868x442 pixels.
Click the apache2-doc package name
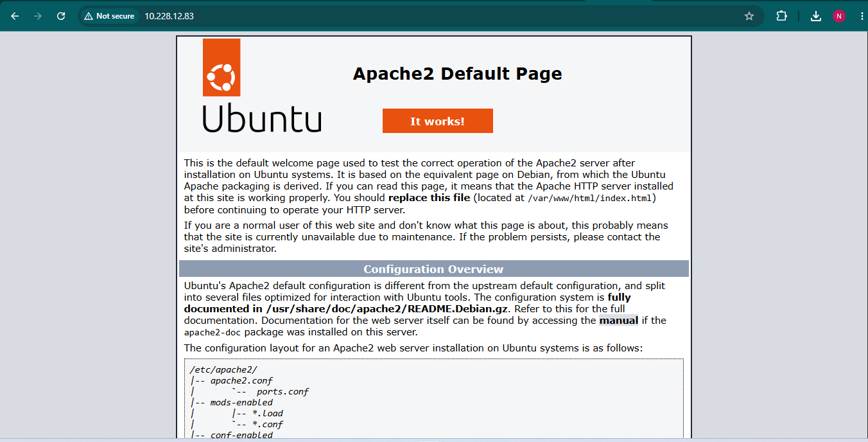coord(213,332)
